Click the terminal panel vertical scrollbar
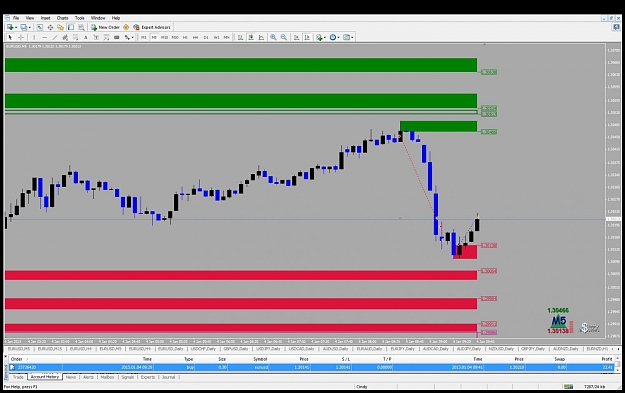The width and height of the screenshot is (625, 393). [x=617, y=364]
